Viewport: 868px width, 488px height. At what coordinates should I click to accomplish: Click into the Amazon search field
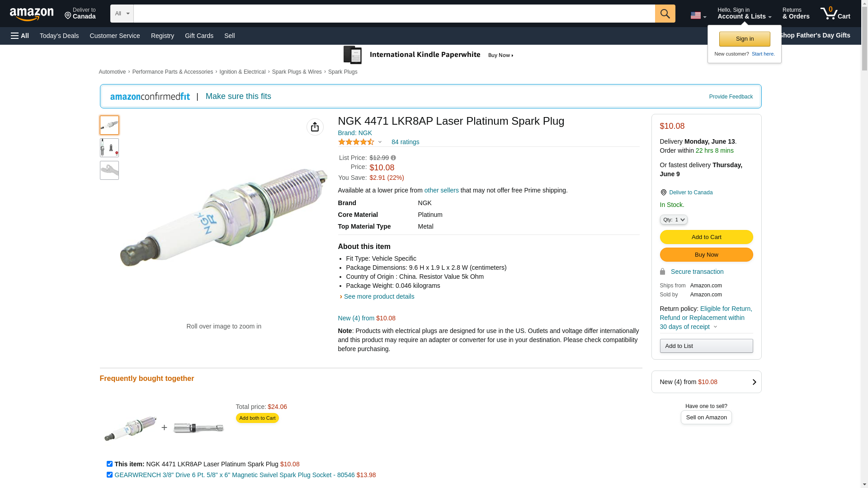click(394, 14)
